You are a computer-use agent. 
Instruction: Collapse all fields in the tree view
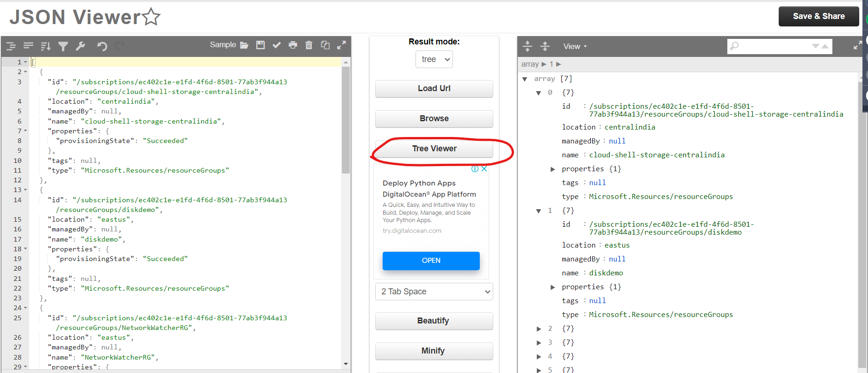click(545, 46)
